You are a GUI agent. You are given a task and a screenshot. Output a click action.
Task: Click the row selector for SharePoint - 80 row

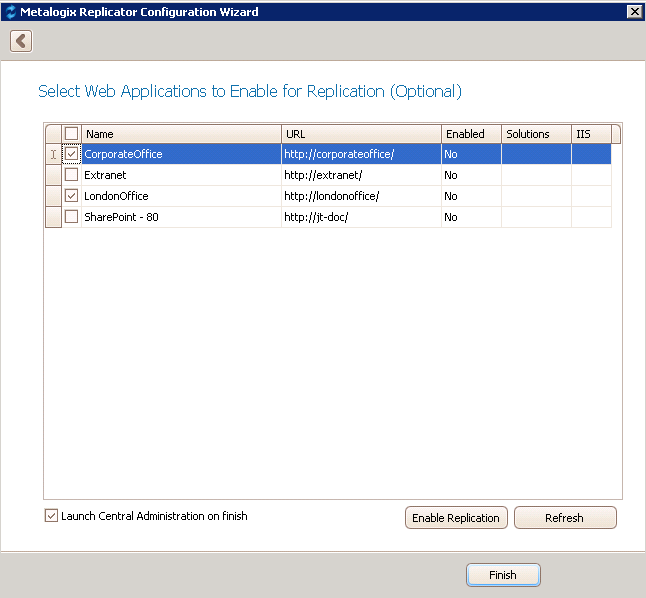click(53, 217)
